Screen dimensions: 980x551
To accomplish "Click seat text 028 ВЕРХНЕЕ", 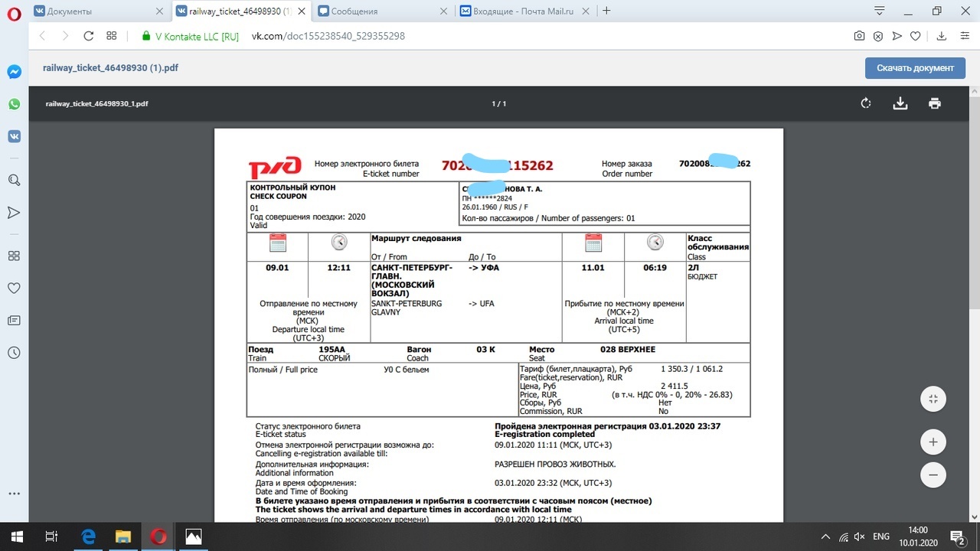I will pos(628,349).
